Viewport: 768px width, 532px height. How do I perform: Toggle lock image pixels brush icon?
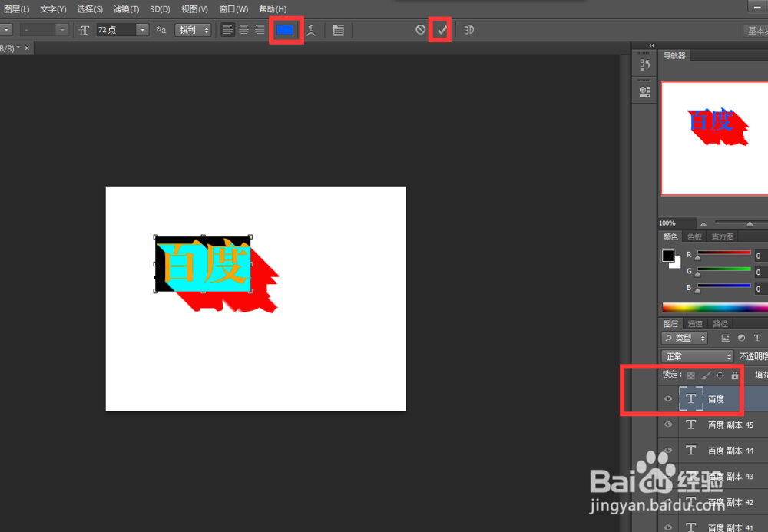click(x=705, y=375)
